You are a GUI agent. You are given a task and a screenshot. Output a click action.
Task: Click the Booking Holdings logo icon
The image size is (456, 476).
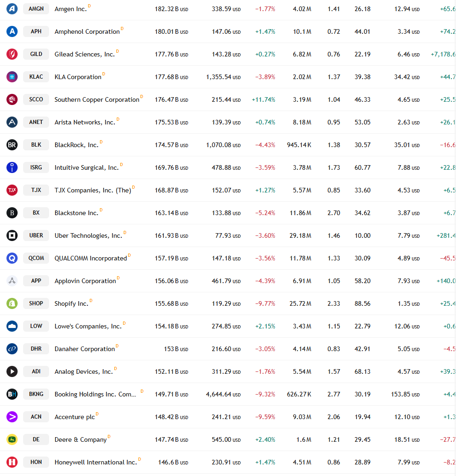coord(12,394)
